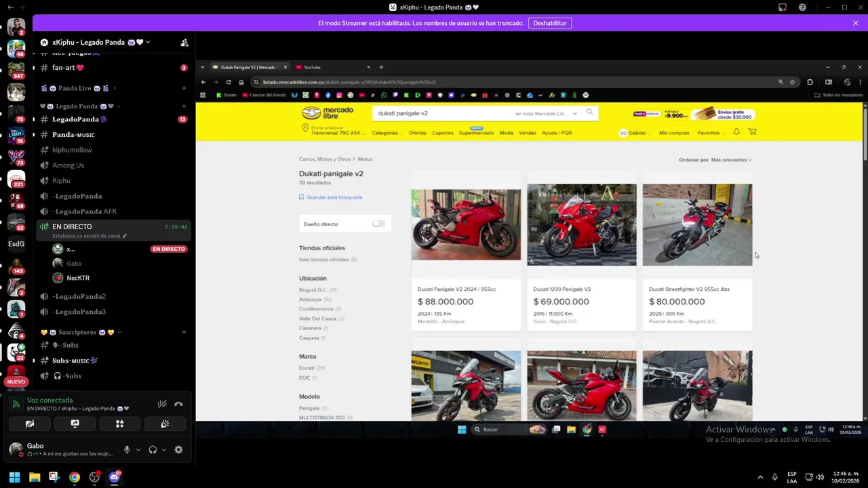This screenshot has width=868, height=488.
Task: Toggle noise suppression icon in voice panel
Action: click(x=162, y=404)
